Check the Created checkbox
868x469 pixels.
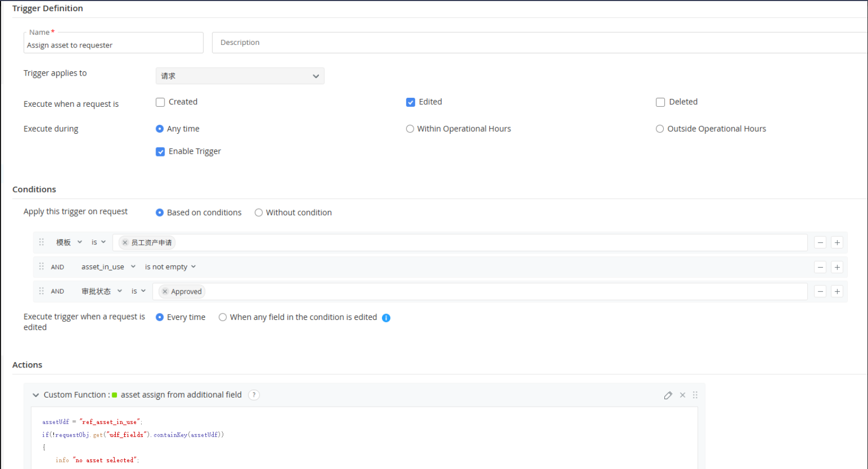[160, 102]
